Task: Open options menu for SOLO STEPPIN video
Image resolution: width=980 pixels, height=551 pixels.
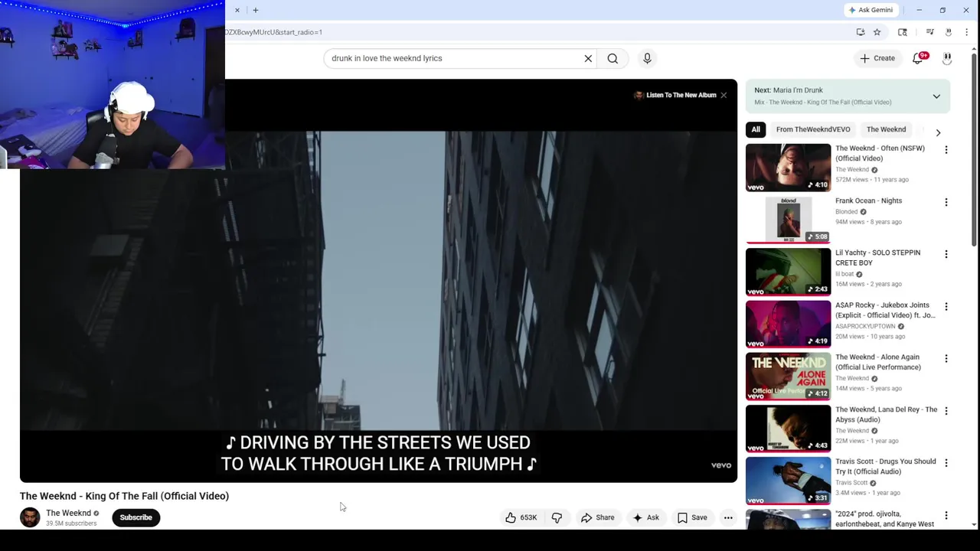Action: (946, 254)
